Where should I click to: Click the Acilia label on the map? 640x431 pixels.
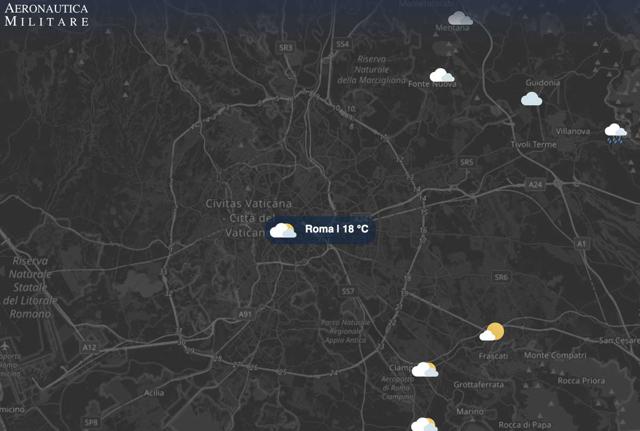click(x=154, y=393)
